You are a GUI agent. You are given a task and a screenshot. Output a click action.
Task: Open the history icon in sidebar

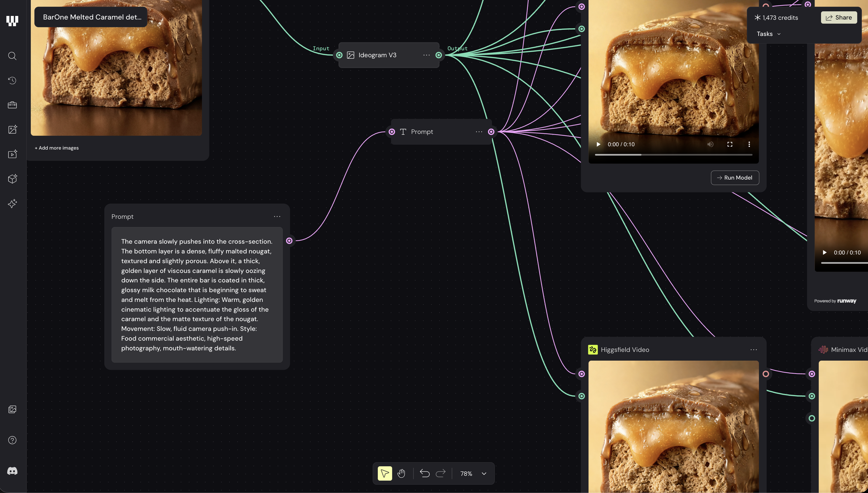click(12, 80)
